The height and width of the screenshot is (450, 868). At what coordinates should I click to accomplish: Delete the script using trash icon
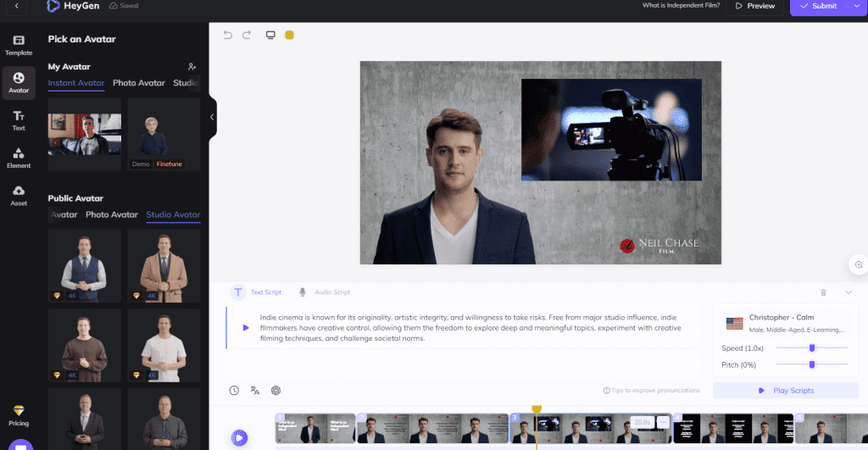point(823,292)
